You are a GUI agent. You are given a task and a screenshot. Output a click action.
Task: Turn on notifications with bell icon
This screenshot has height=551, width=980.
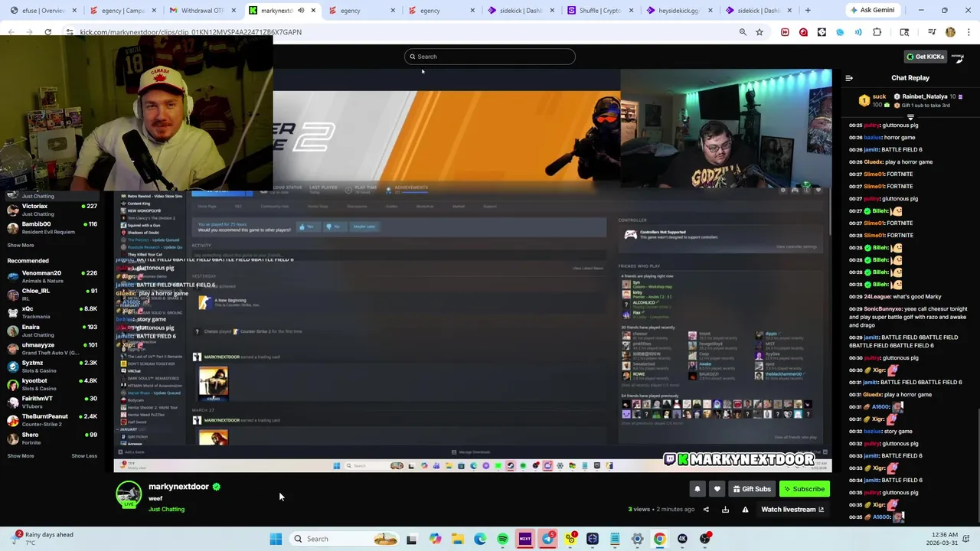tap(697, 489)
